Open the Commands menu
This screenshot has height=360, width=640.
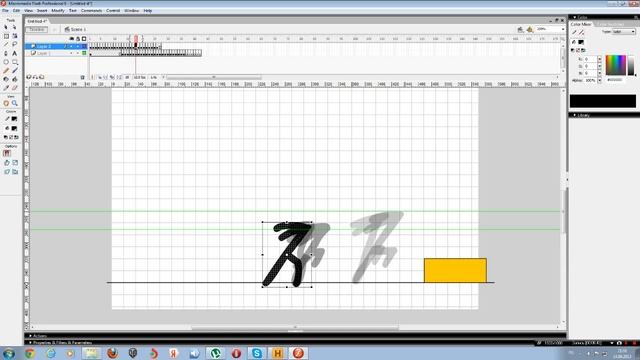[x=91, y=11]
